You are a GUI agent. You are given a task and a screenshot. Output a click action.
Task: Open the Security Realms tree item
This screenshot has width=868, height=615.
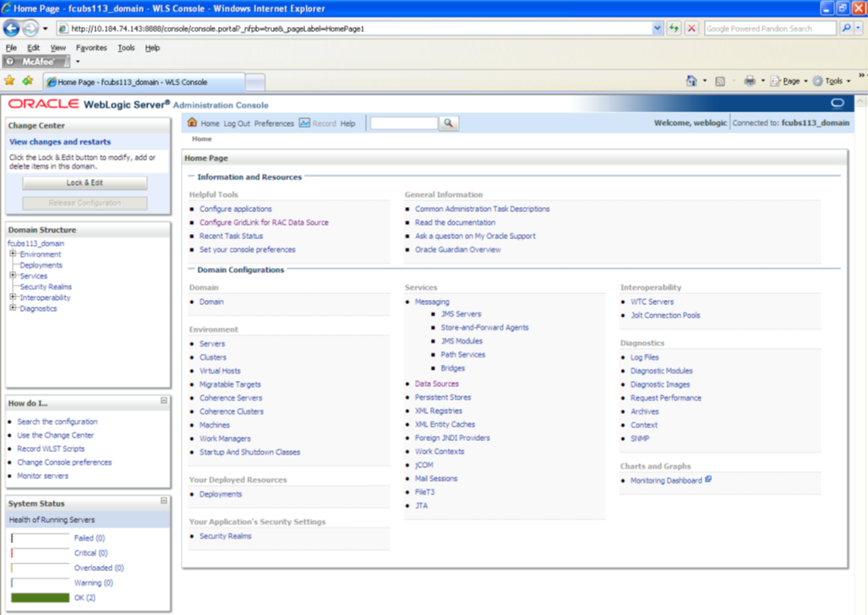tap(46, 286)
